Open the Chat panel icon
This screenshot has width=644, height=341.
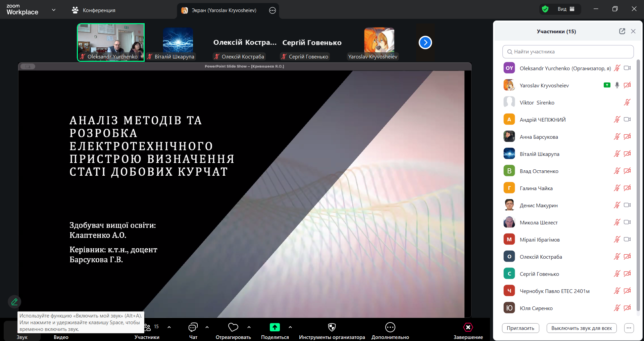[x=193, y=327]
